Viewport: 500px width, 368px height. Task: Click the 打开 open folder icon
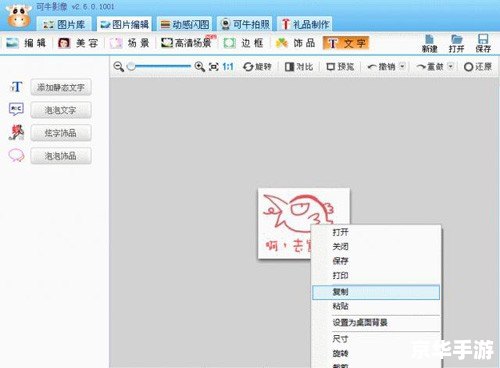pos(456,43)
